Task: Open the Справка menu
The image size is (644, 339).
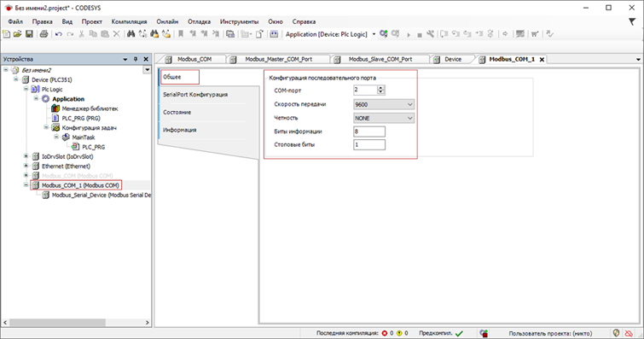Action: pyautogui.click(x=304, y=21)
